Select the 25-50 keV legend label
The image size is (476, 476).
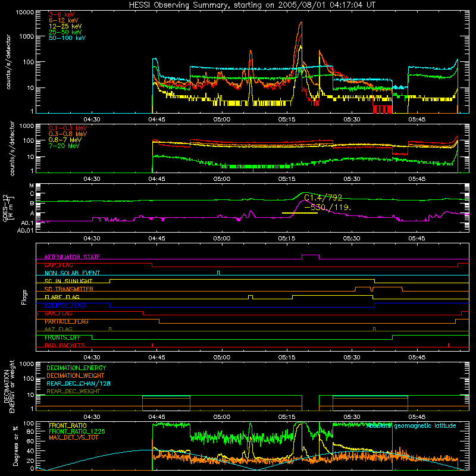(x=65, y=32)
